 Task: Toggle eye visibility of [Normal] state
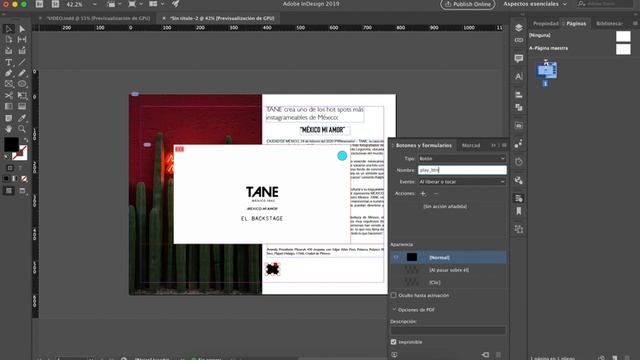396,257
